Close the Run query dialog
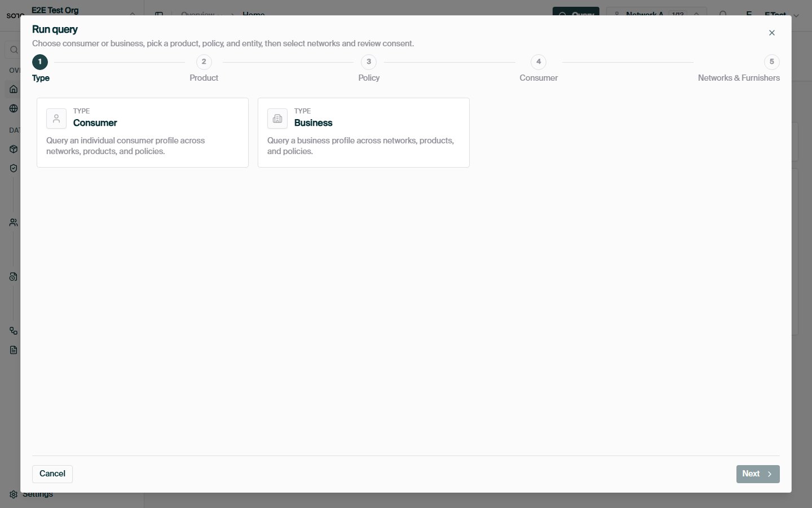This screenshot has height=508, width=812. 772,33
